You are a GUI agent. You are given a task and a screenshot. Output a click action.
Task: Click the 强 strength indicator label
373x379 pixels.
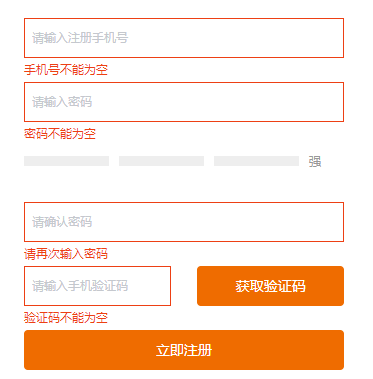[x=315, y=161]
